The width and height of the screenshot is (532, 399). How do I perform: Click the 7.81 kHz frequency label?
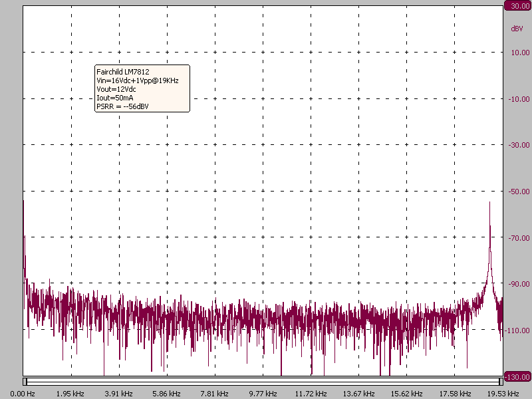(214, 394)
